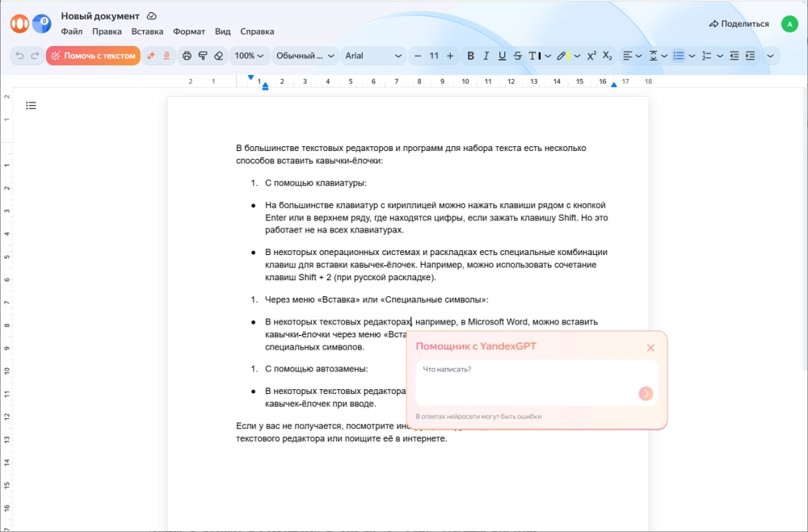Image resolution: width=808 pixels, height=532 pixels.
Task: Click the document title 'Новый документ'
Action: tap(100, 16)
